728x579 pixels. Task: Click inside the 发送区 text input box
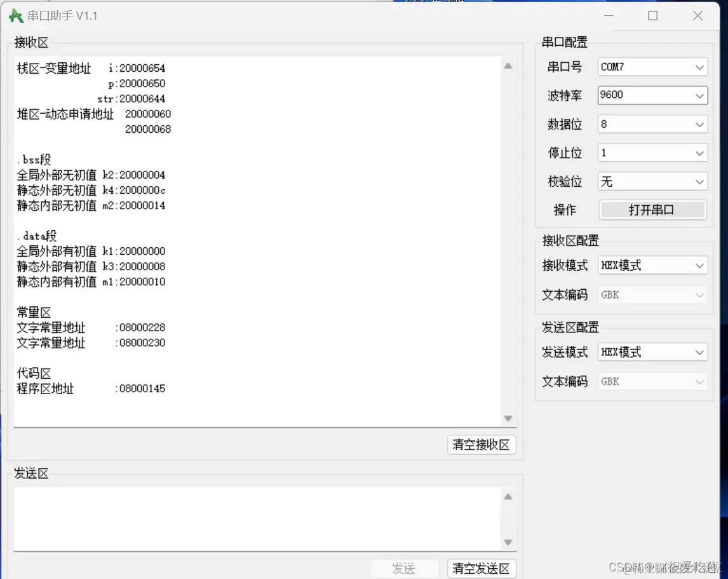[x=258, y=519]
